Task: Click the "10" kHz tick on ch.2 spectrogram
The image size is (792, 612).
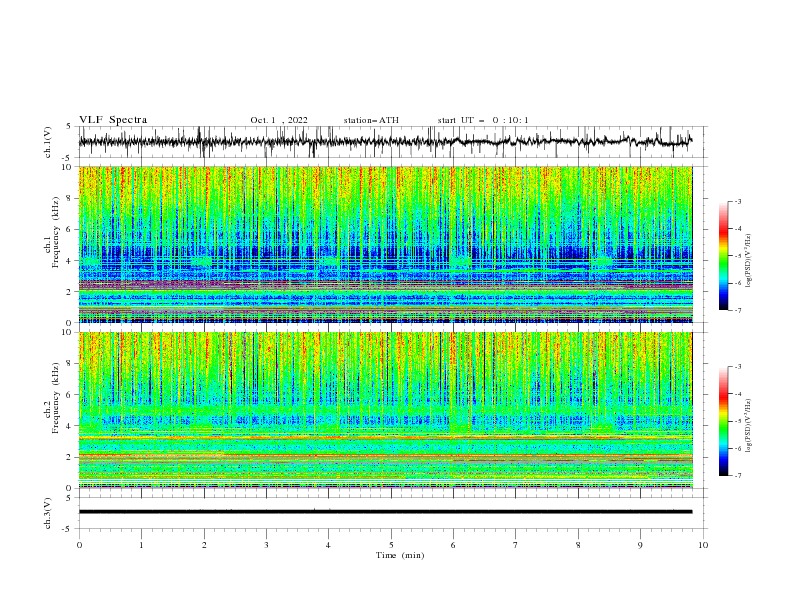Action: (x=68, y=332)
